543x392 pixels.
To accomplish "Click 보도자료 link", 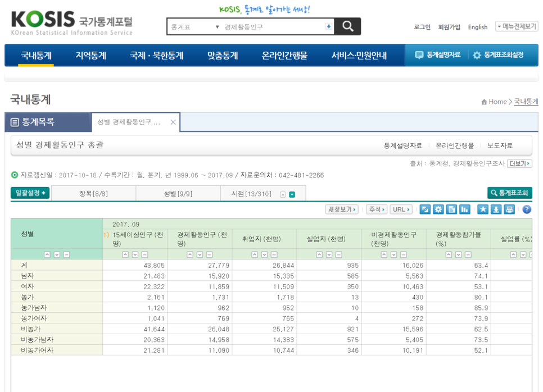I will 500,145.
